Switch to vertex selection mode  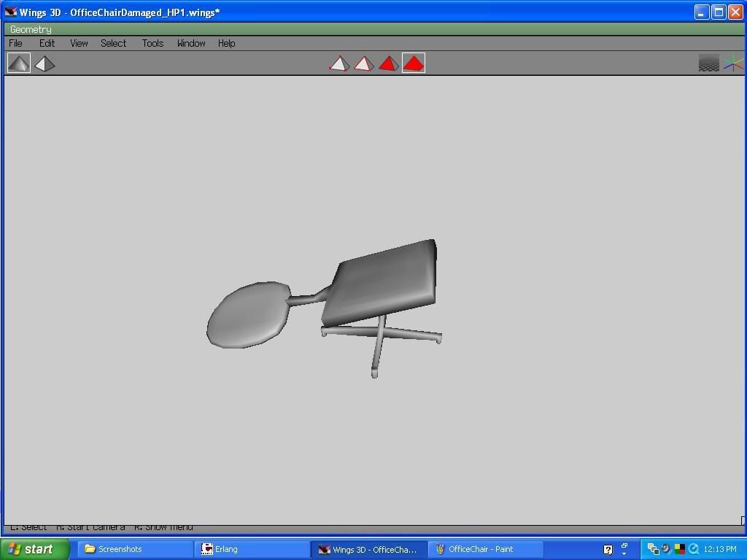click(339, 63)
